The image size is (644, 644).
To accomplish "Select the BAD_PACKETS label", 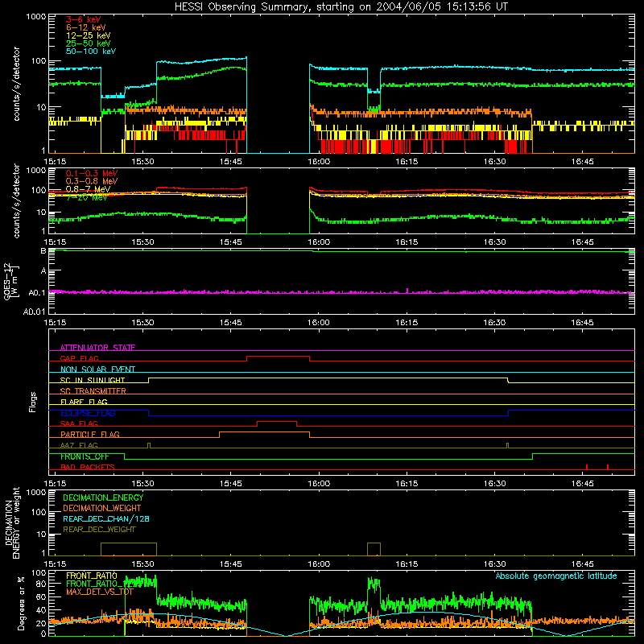I will click(88, 467).
